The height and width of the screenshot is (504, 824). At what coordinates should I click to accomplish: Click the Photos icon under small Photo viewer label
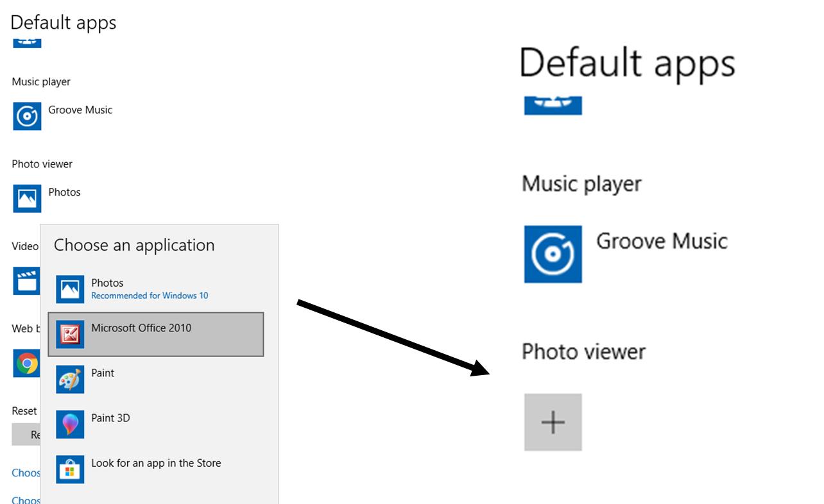(27, 198)
